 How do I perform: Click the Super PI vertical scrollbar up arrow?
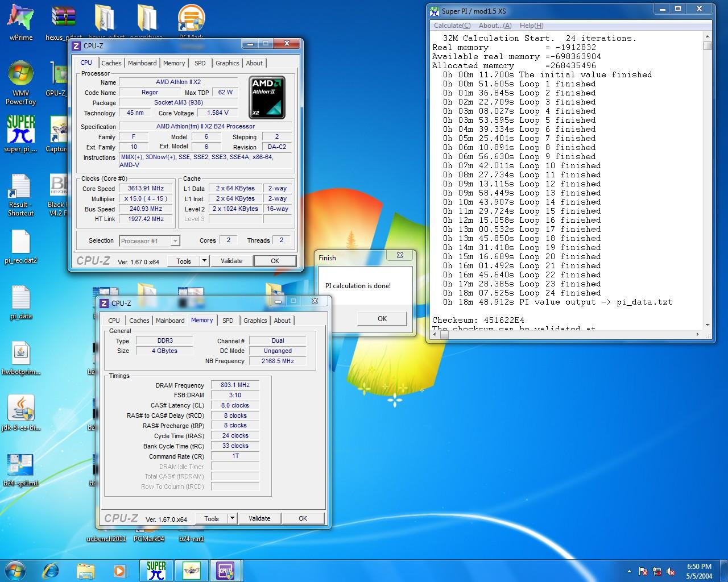707,37
